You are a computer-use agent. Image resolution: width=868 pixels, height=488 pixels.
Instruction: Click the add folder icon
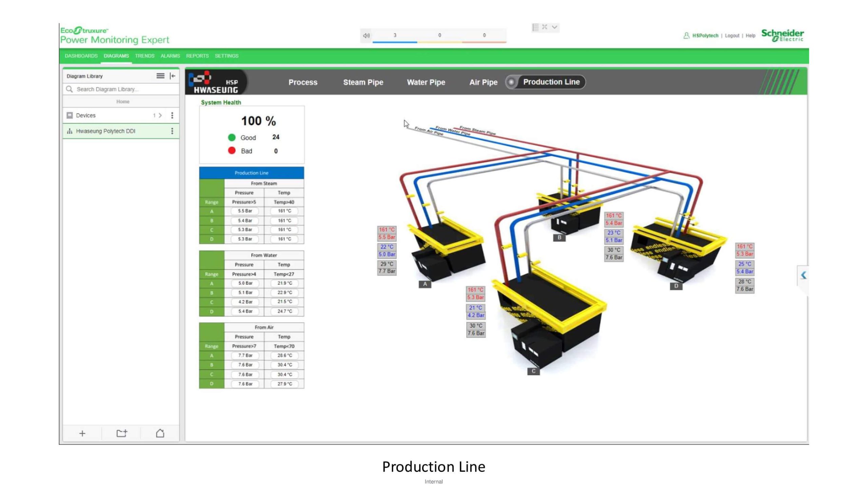coord(121,433)
